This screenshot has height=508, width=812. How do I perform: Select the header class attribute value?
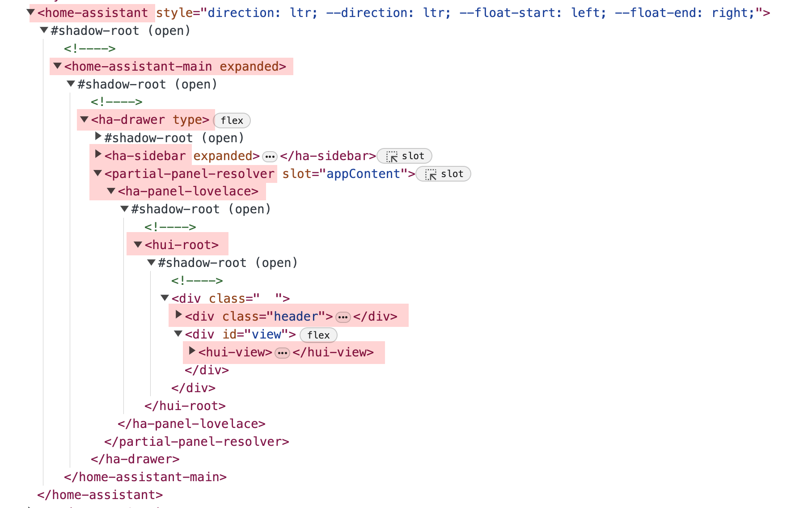coord(296,317)
